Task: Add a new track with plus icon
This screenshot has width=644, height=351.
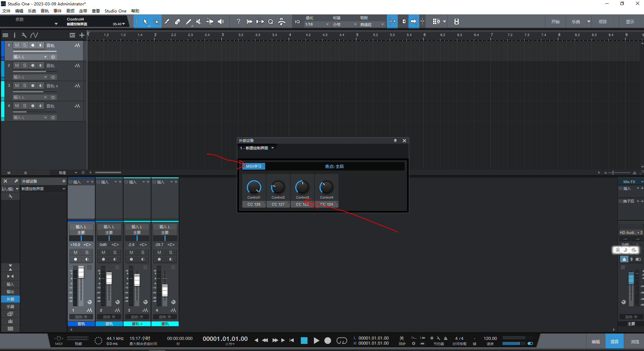Action: point(82,35)
